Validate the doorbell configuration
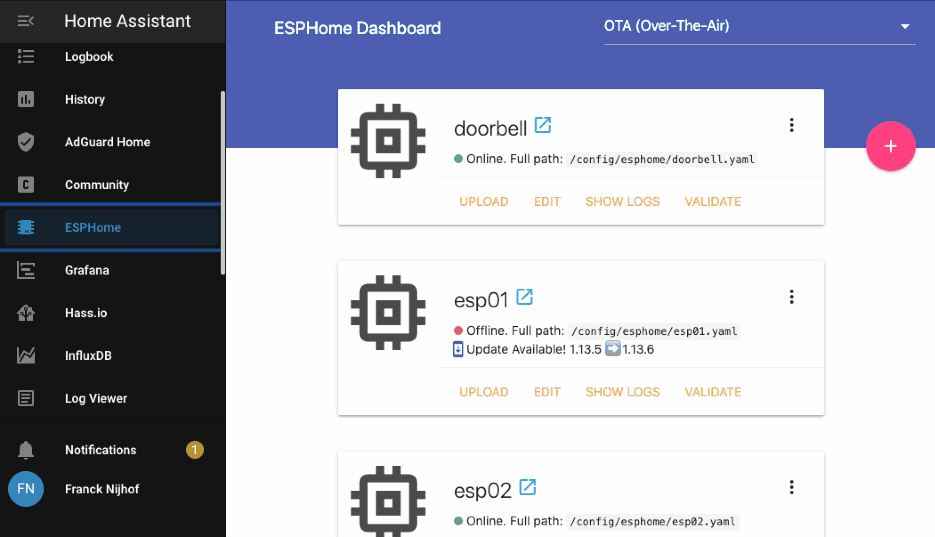 [x=713, y=201]
